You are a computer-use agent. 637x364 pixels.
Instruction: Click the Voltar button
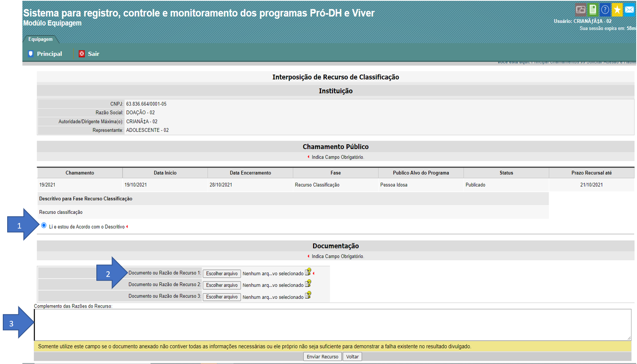coord(352,357)
